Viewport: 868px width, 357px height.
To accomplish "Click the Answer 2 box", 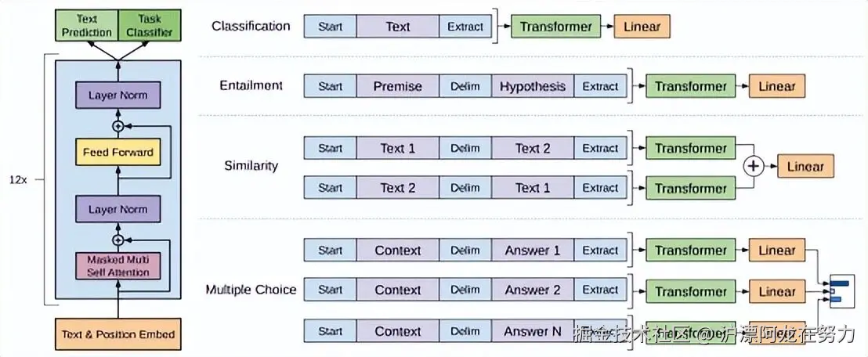I will tap(533, 290).
